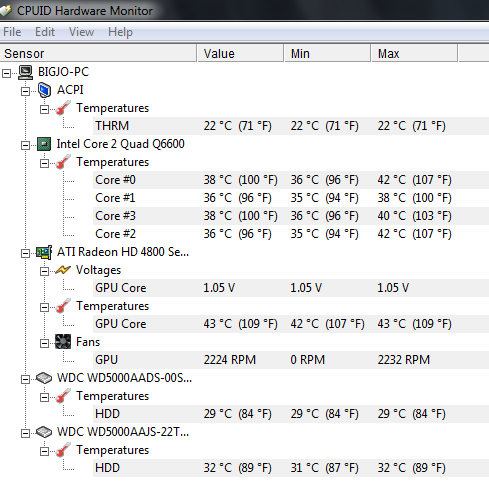Select the GPU fan row

291,360
